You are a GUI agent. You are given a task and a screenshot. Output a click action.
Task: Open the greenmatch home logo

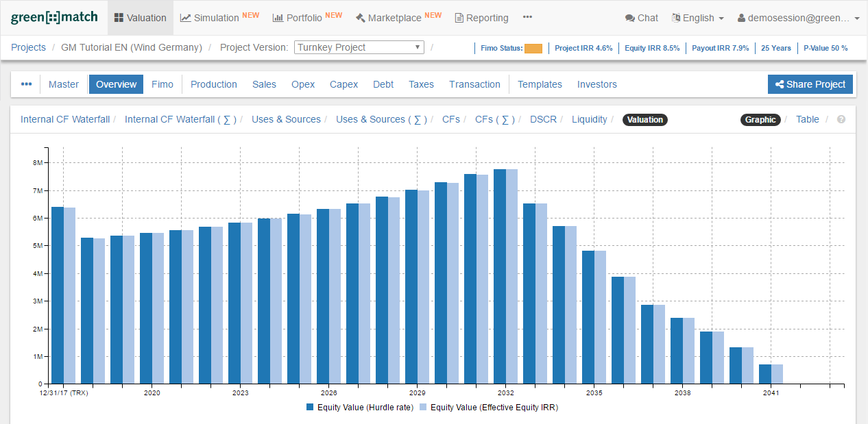tap(54, 17)
